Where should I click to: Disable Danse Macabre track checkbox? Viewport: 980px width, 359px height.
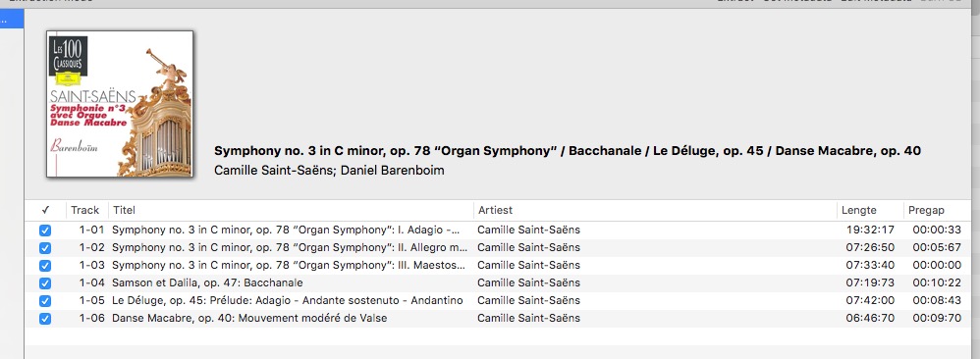(x=45, y=319)
